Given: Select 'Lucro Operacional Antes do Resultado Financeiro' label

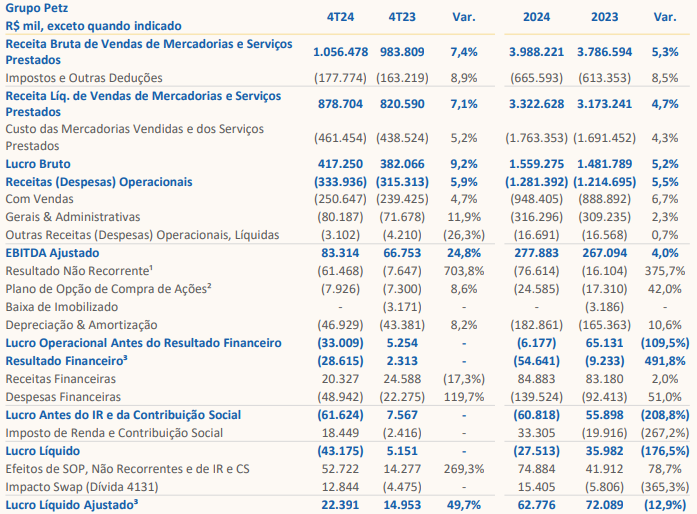Looking at the screenshot, I should (143, 343).
